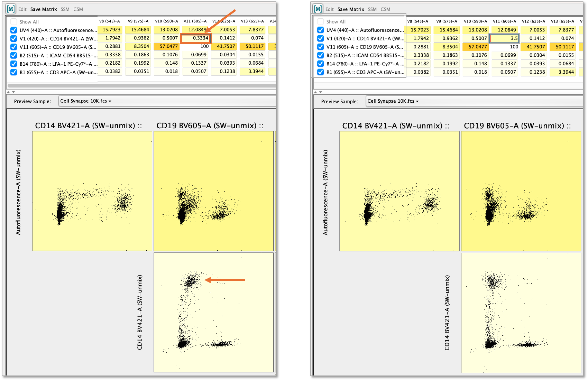Screen dimensions: 588x381
Task: Click the up collapse triangle in left panel divider
Action: (9, 92)
